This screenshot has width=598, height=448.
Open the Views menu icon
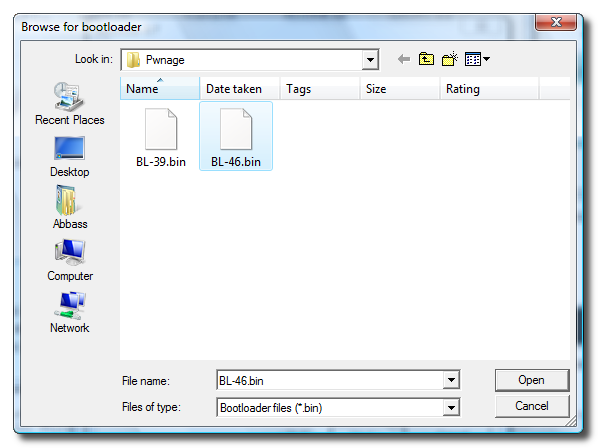pyautogui.click(x=477, y=59)
